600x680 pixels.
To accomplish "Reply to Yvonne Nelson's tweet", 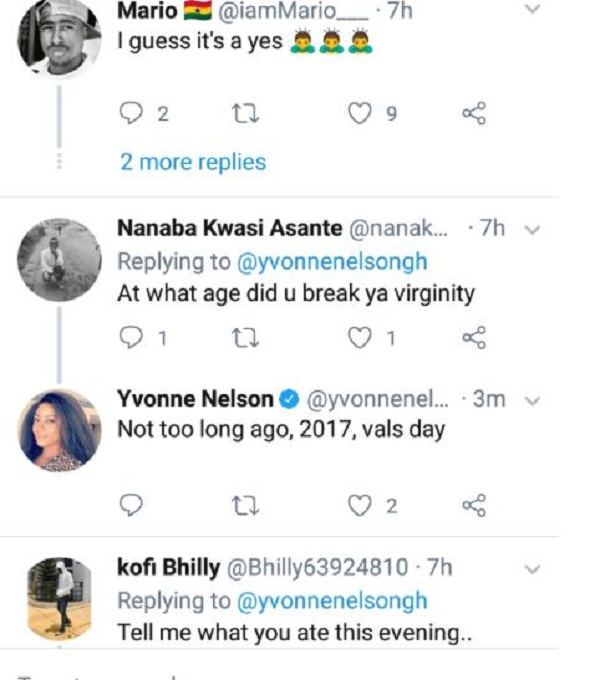I will (x=131, y=505).
